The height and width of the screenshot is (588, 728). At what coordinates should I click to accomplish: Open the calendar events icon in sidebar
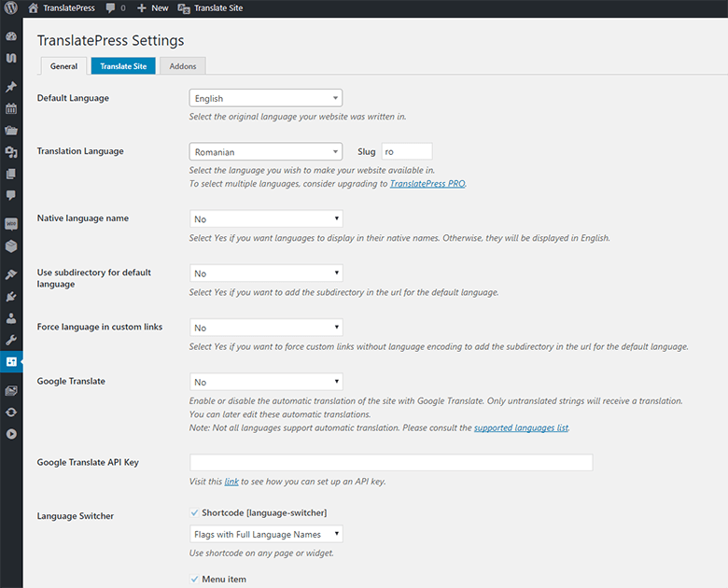(11, 108)
